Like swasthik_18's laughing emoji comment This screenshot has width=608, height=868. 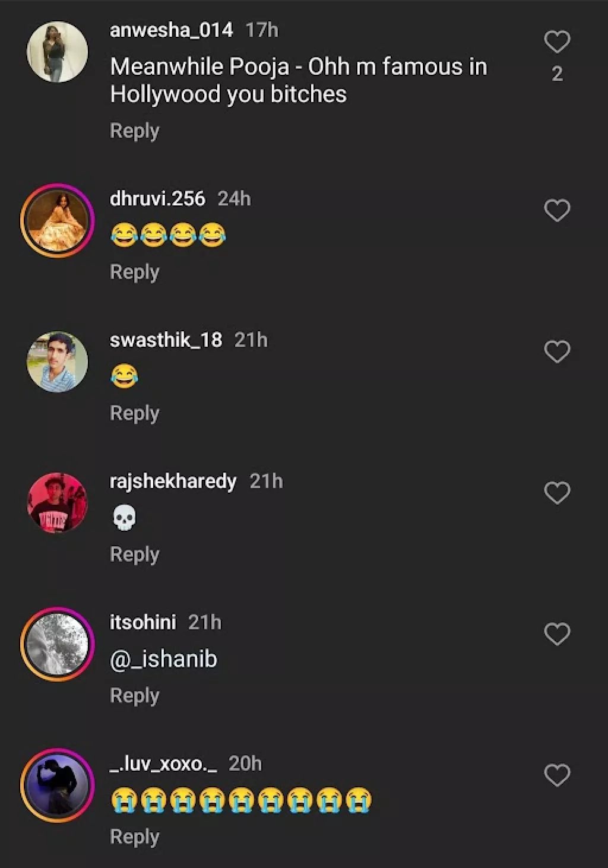point(557,352)
